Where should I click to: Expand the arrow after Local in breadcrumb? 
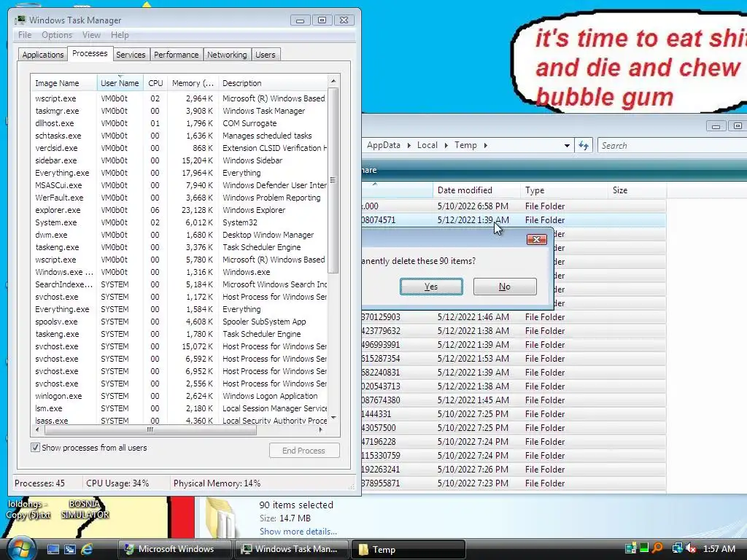[446, 145]
